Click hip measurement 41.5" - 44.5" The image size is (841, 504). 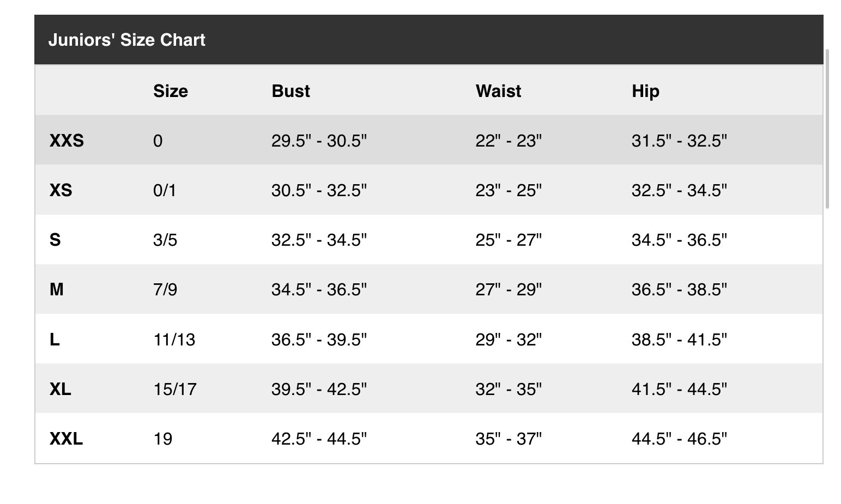[679, 389]
